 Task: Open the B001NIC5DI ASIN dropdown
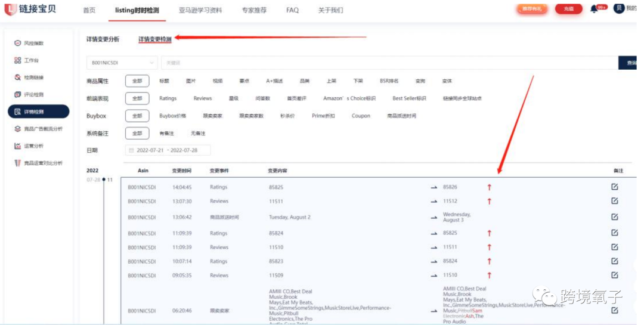(x=122, y=63)
